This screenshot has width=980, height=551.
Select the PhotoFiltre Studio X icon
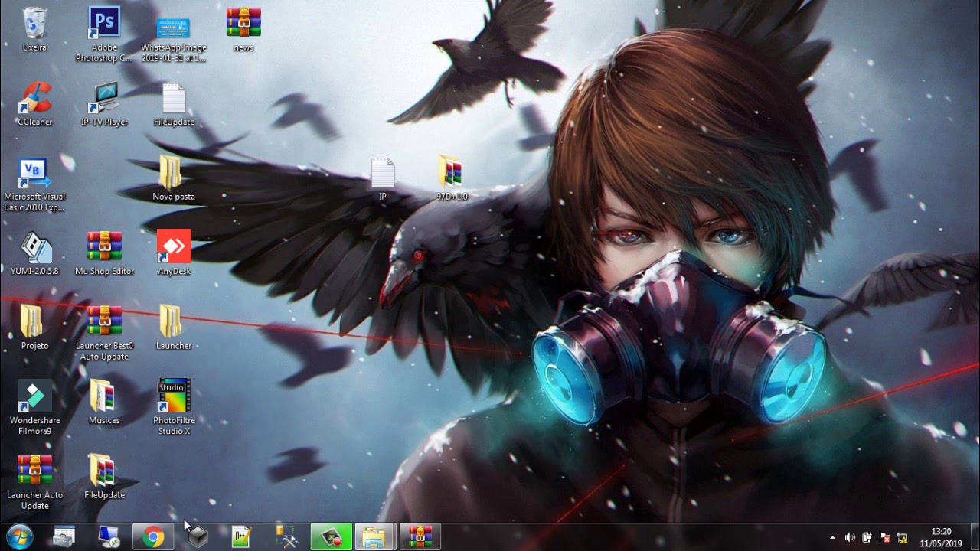pyautogui.click(x=174, y=396)
